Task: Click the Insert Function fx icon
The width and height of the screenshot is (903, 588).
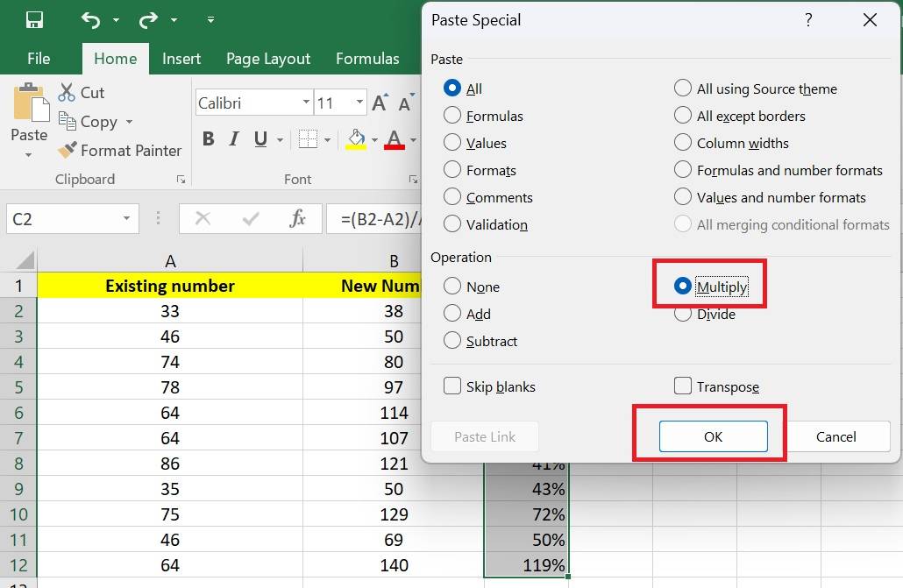Action: tap(297, 219)
